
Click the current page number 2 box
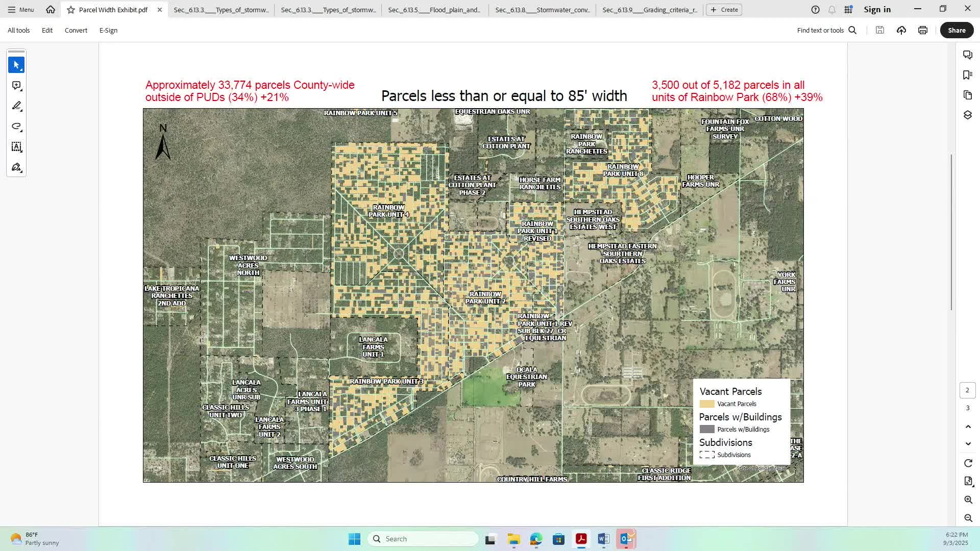pos(967,390)
